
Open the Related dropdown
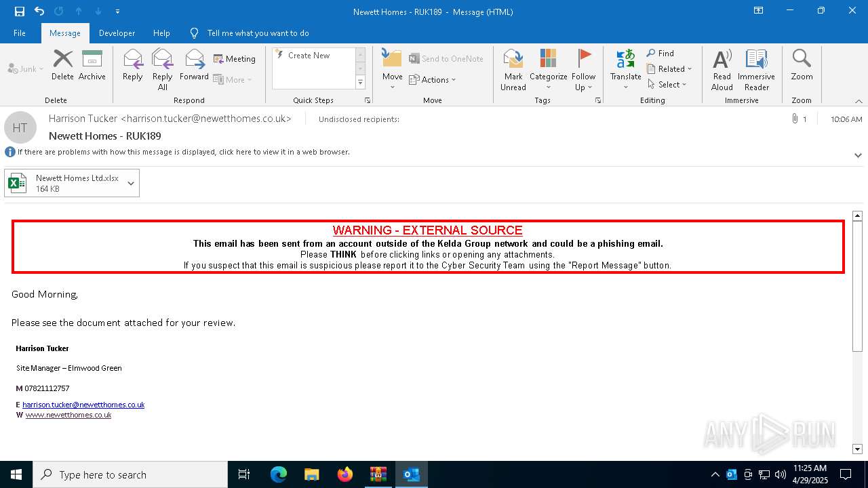pyautogui.click(x=669, y=69)
